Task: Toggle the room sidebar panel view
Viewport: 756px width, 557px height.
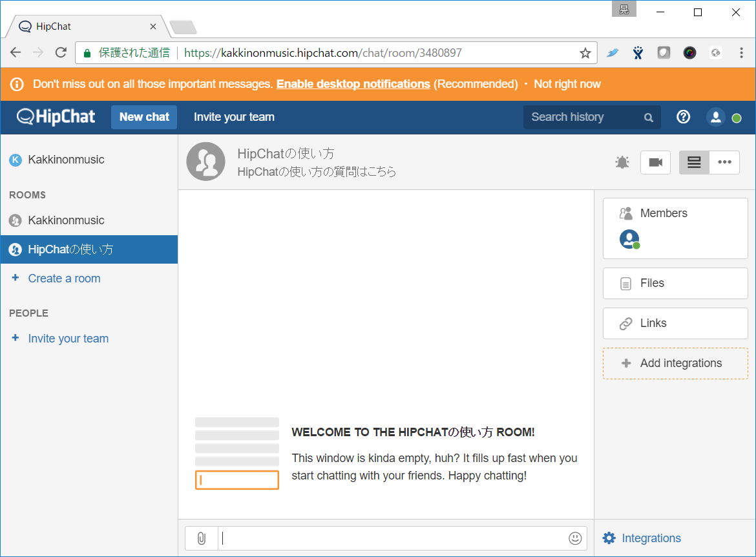Action: click(694, 162)
